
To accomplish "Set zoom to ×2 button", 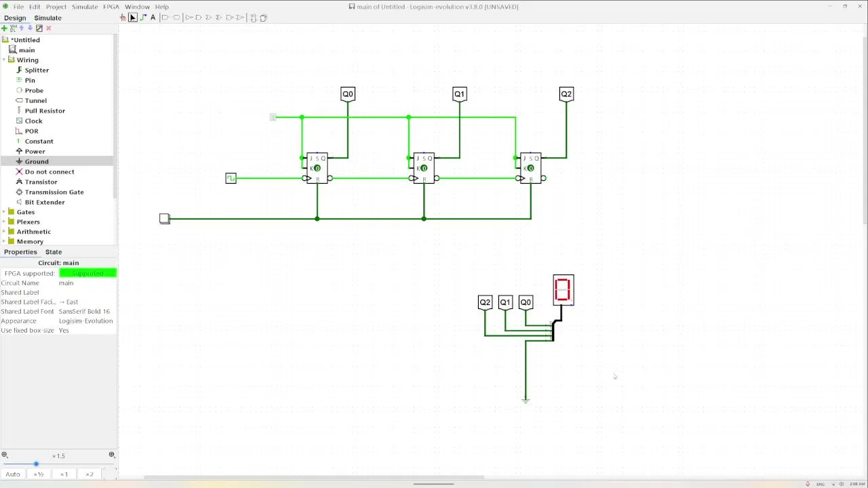I will pos(90,474).
